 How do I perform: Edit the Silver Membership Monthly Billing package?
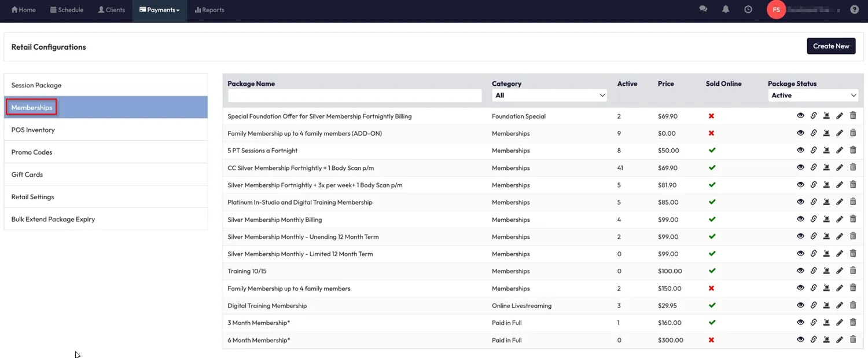coord(840,220)
